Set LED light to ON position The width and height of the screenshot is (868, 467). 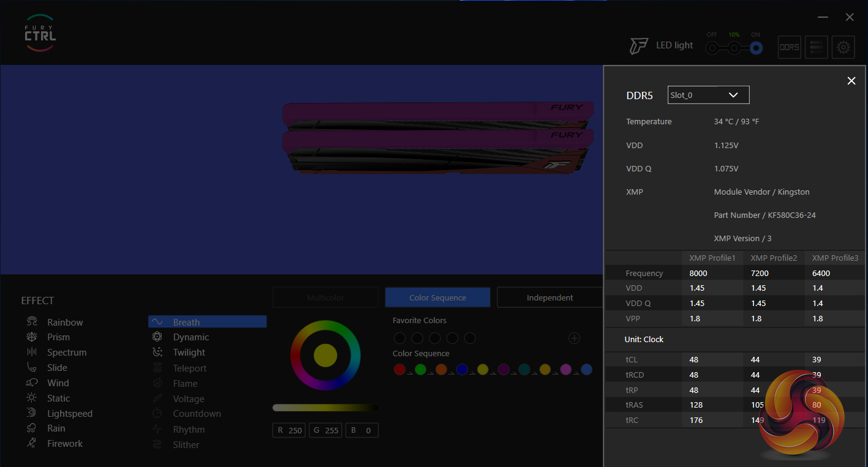pyautogui.click(x=756, y=48)
